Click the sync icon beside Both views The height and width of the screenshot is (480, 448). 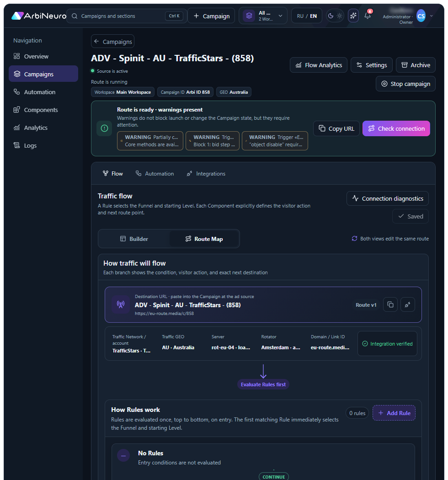[x=354, y=239]
